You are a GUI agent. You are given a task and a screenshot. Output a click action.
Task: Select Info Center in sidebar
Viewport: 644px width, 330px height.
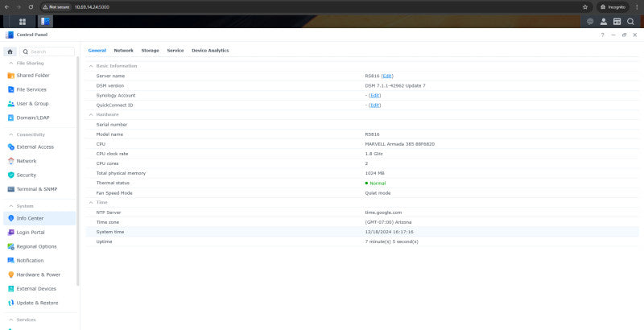[39, 218]
